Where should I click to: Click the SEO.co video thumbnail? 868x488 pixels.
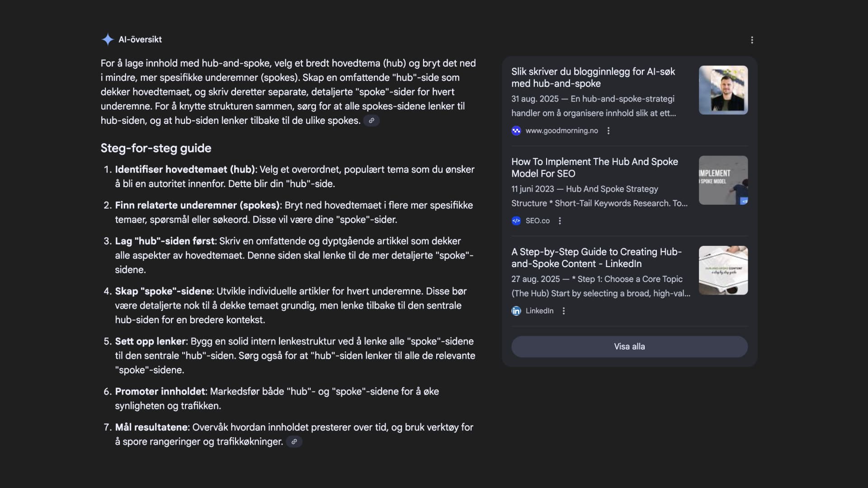[723, 180]
